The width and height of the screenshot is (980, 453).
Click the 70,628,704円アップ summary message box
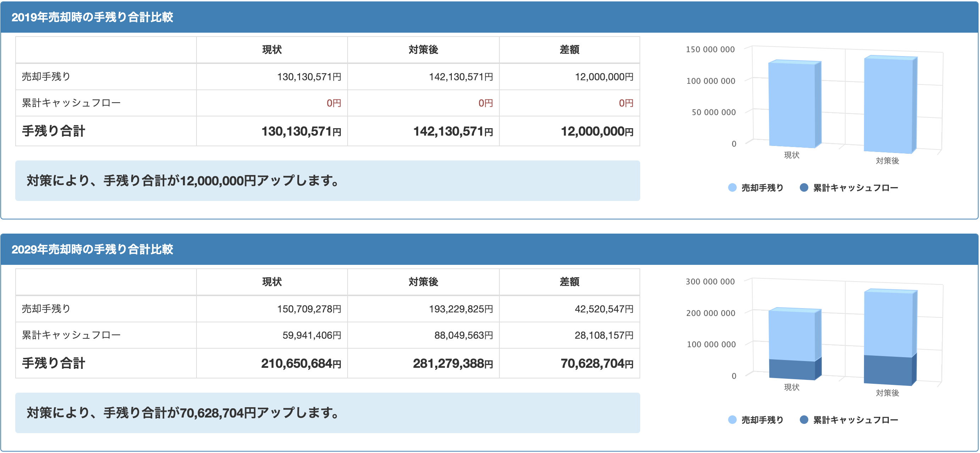pyautogui.click(x=327, y=413)
